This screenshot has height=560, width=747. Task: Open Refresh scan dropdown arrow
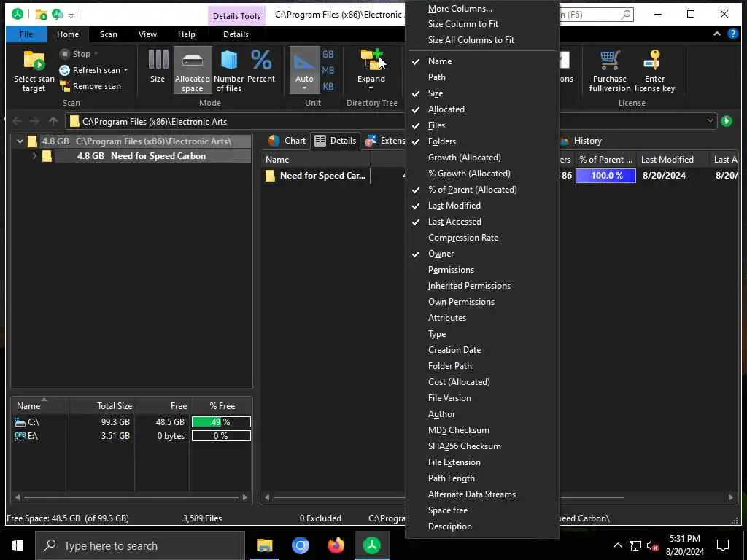pyautogui.click(x=125, y=70)
